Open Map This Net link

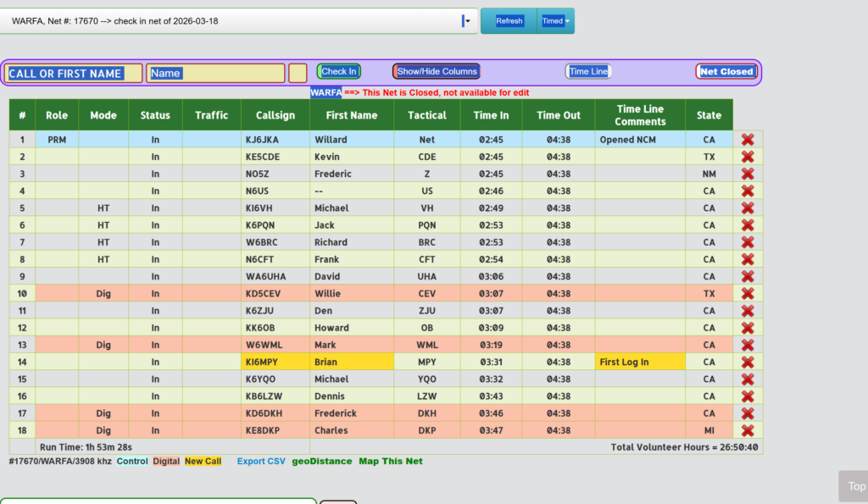click(391, 462)
